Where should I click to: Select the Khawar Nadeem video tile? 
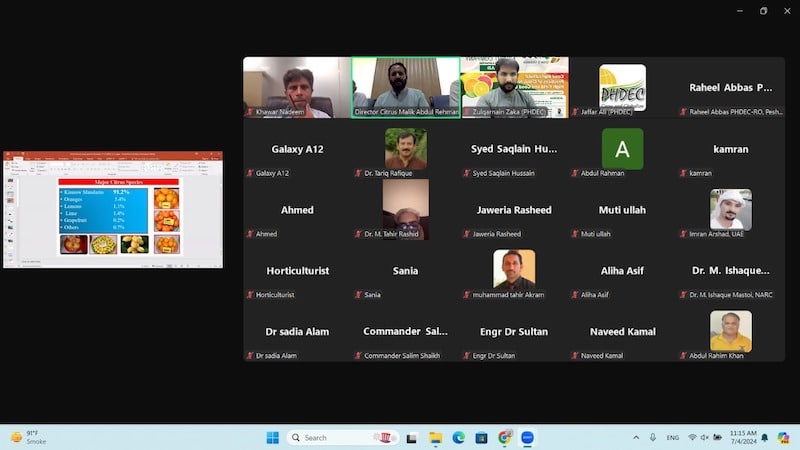(297, 88)
